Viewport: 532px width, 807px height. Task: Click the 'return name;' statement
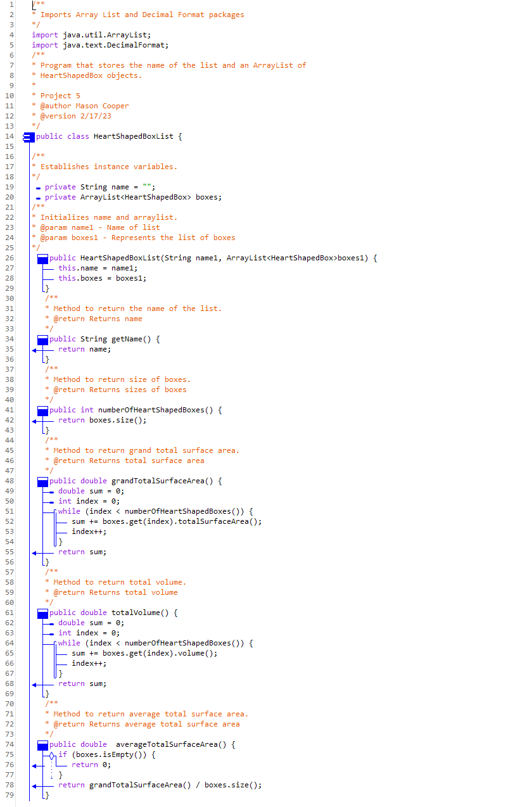[84, 349]
